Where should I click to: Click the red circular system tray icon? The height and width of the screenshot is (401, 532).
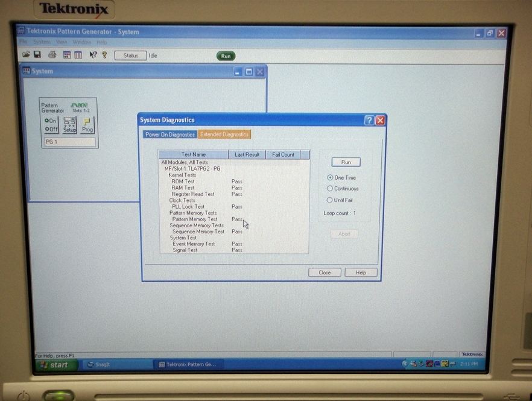[x=429, y=364]
